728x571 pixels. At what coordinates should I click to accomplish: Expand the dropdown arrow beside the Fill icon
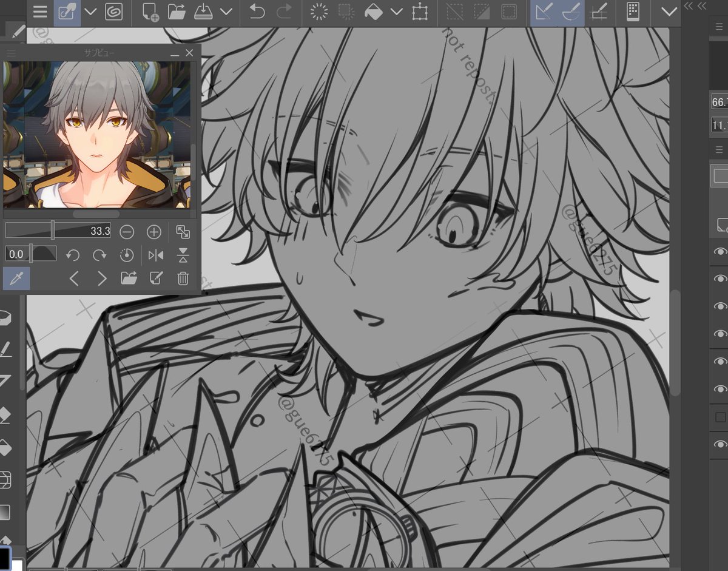[x=396, y=12]
